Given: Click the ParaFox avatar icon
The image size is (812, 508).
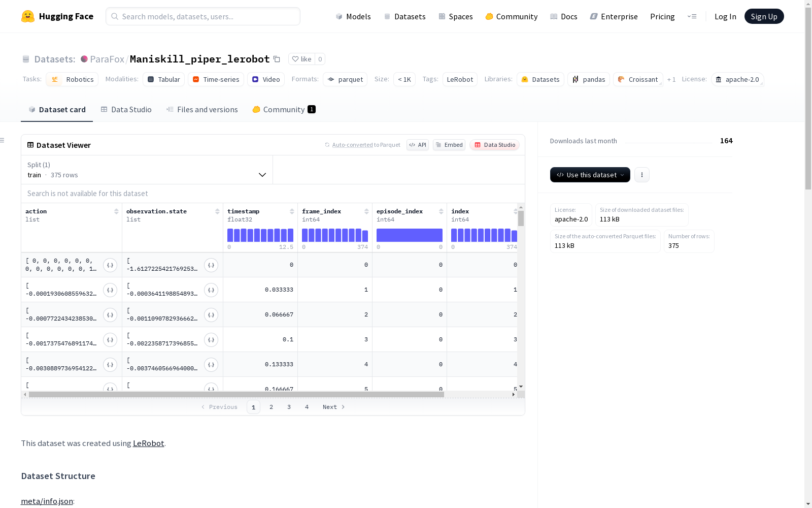Looking at the screenshot, I should tap(84, 59).
